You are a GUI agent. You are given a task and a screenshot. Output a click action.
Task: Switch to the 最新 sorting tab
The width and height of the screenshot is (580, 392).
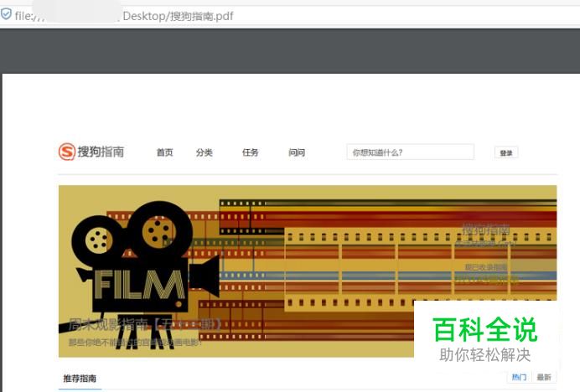(x=544, y=377)
